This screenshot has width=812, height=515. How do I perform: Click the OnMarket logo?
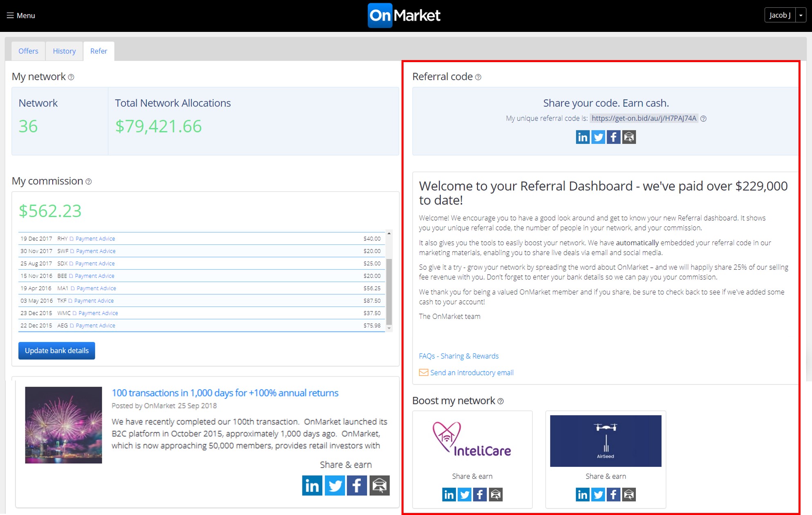point(404,16)
